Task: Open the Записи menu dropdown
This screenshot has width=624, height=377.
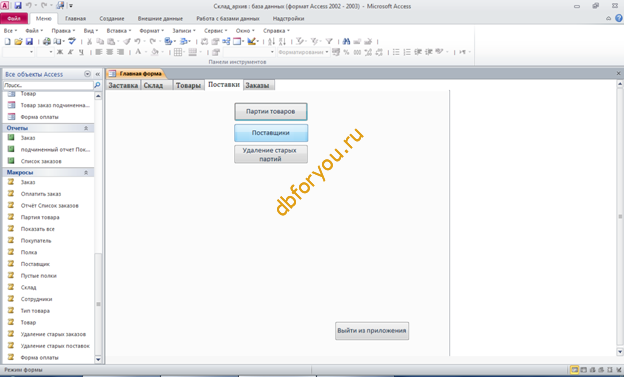Action: 183,31
